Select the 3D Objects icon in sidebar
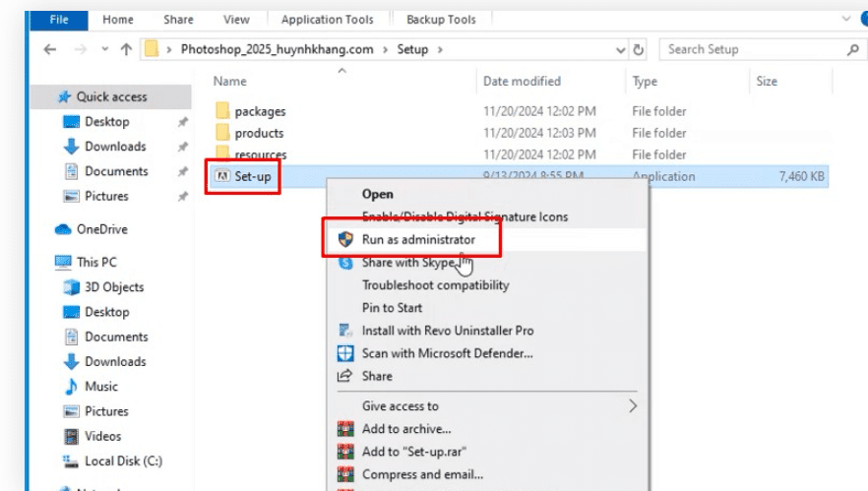This screenshot has width=868, height=491. pos(72,287)
